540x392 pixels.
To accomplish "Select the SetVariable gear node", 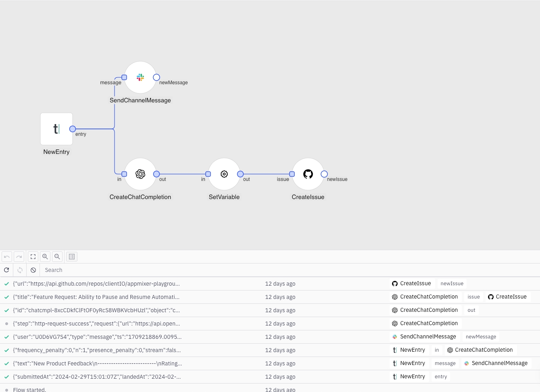I will tap(224, 174).
